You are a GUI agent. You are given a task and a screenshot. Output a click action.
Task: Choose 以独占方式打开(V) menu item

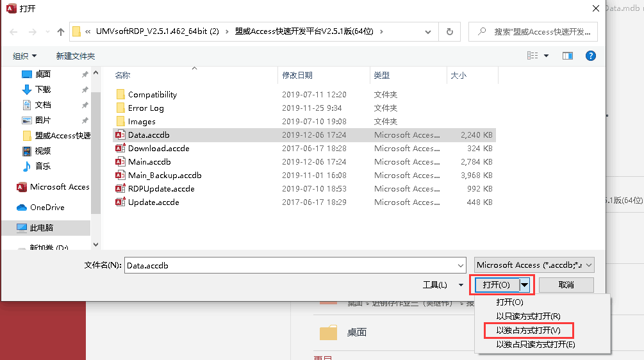click(528, 331)
